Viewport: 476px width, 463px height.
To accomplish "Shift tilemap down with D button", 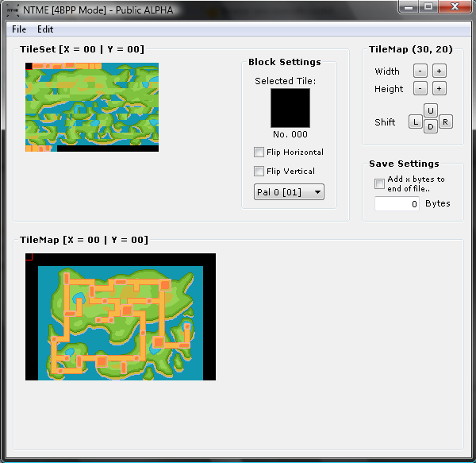I will coord(430,126).
